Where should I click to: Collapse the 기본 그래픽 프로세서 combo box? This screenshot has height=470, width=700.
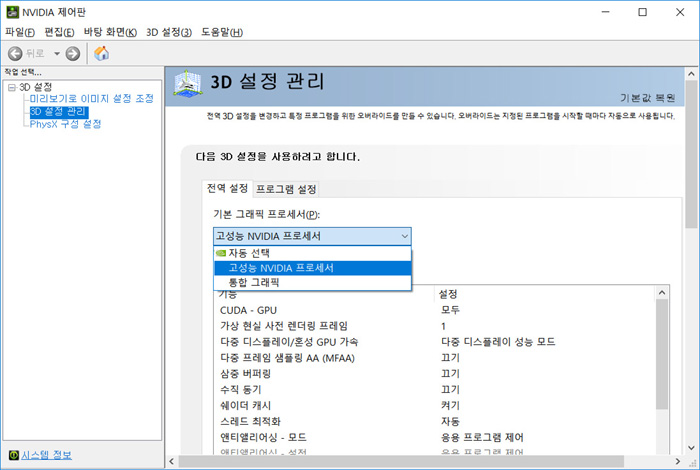tap(312, 236)
